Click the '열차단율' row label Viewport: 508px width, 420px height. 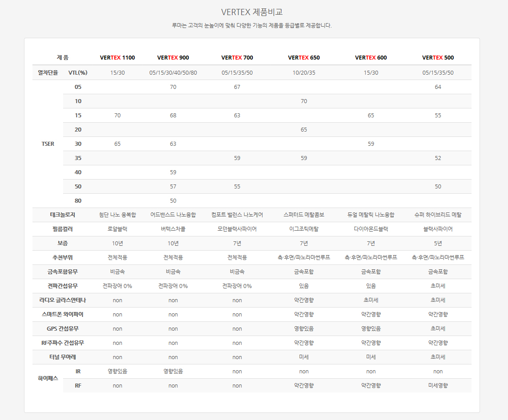pyautogui.click(x=48, y=72)
